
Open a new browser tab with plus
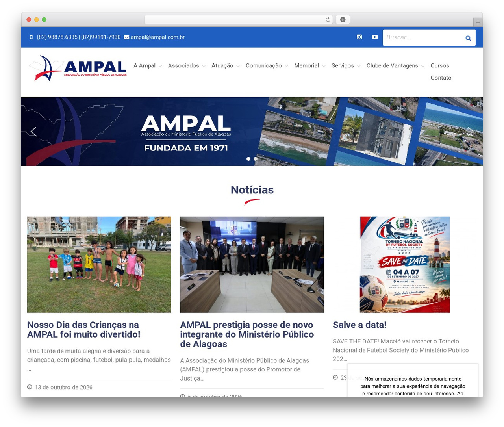[478, 22]
